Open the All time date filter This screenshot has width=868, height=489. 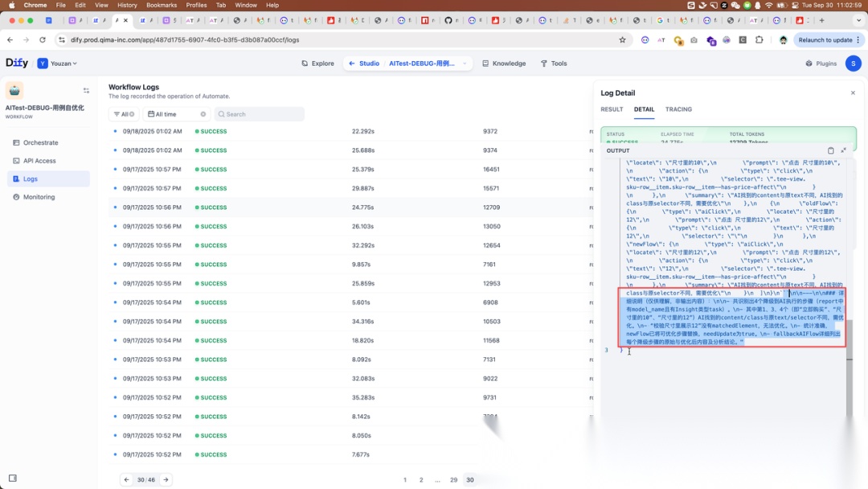point(176,114)
